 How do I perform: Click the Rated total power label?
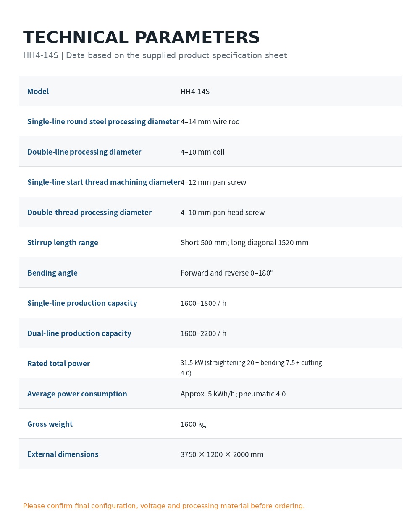coord(58,363)
